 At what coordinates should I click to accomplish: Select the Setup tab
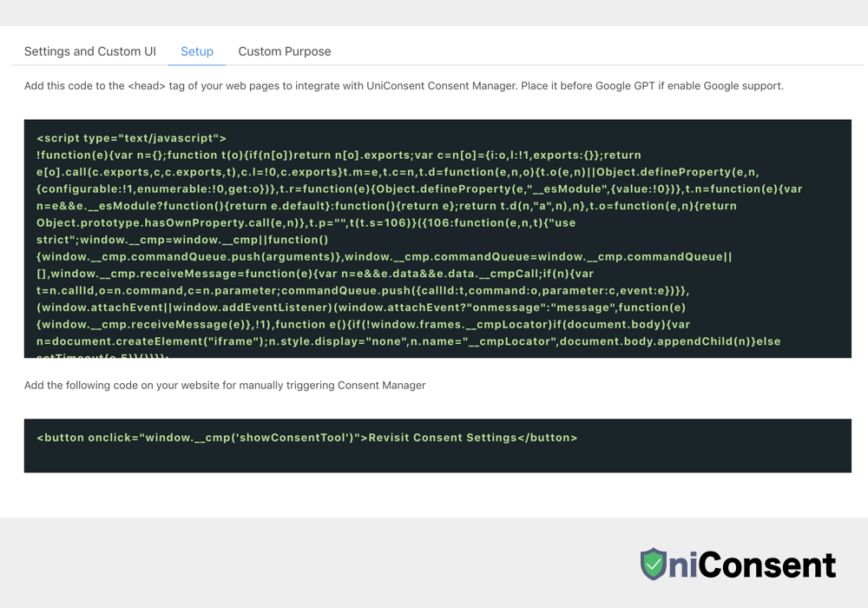click(x=197, y=51)
